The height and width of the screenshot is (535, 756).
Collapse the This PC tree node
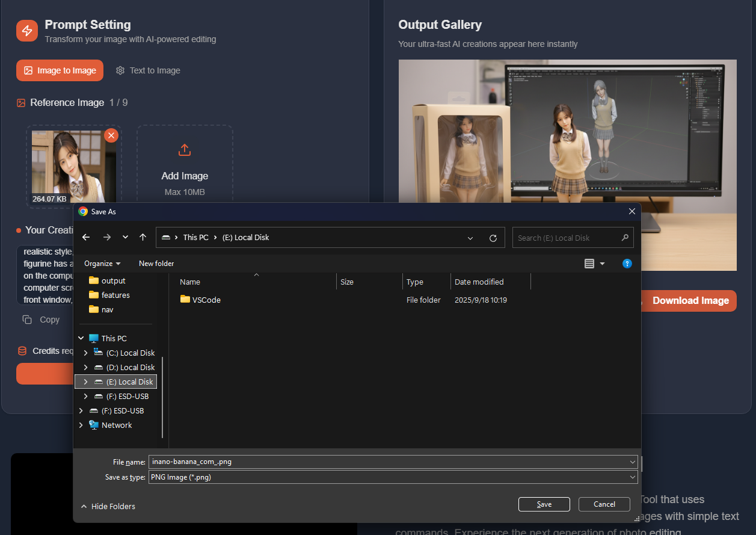(81, 338)
